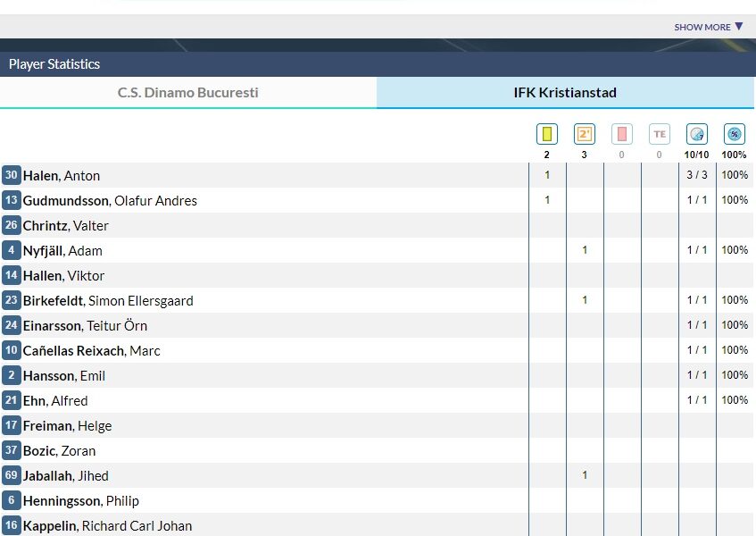Click Halen's yellow card count

pos(547,175)
